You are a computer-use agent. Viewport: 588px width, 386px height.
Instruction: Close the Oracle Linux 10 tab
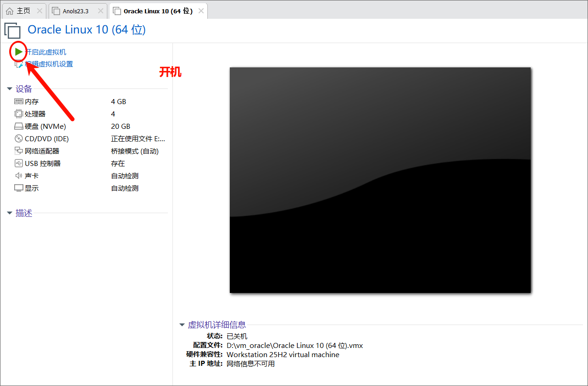(200, 11)
